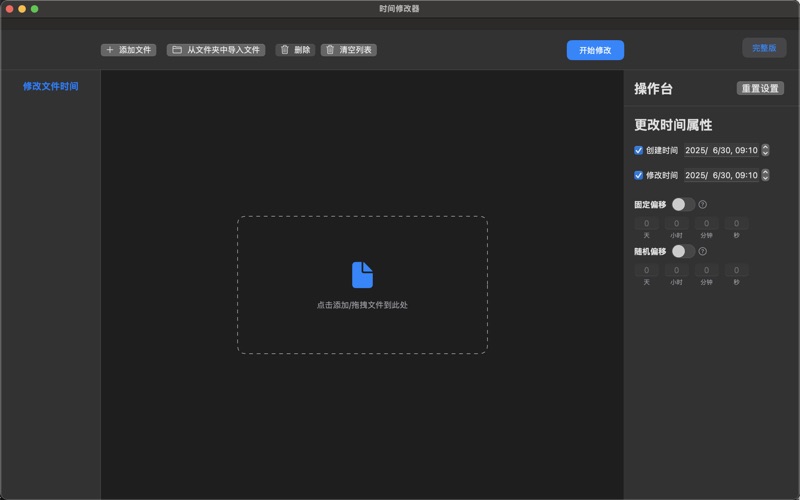This screenshot has width=800, height=500.
Task: Click the plus icon for 添加文件
Action: pyautogui.click(x=110, y=50)
